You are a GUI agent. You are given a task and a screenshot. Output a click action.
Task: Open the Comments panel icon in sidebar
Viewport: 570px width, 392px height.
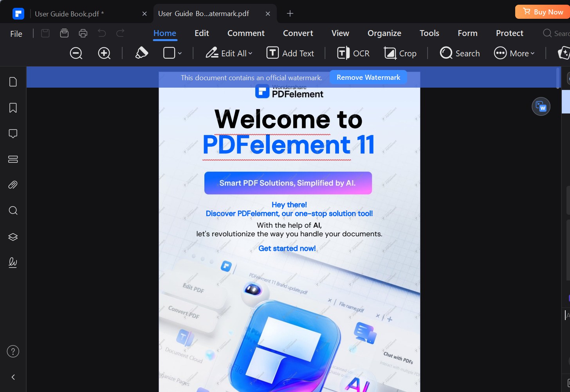[x=13, y=134]
